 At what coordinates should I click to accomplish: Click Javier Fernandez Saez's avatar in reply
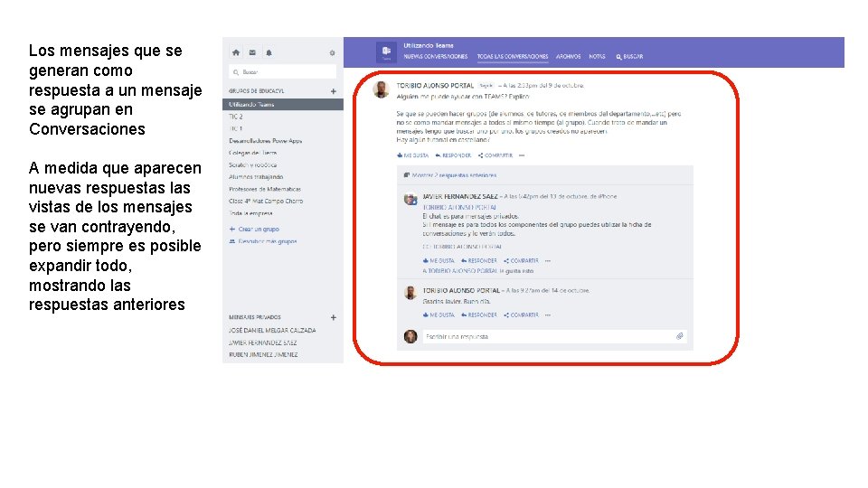(x=410, y=199)
